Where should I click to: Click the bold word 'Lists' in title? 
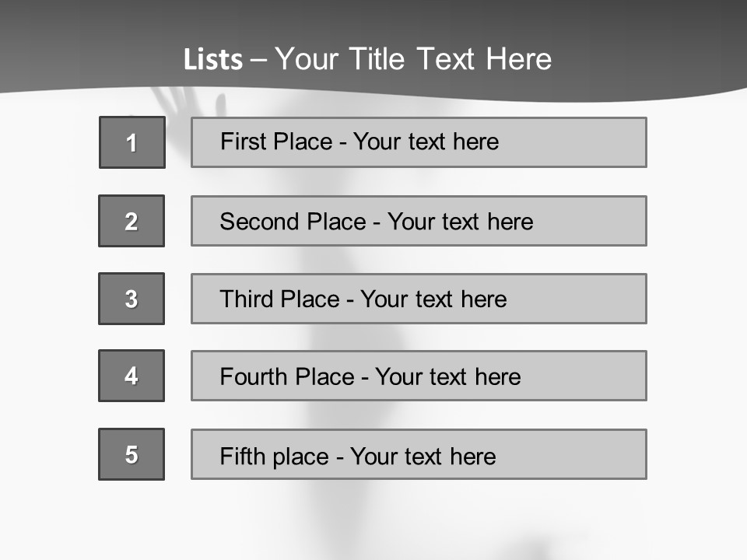point(212,60)
